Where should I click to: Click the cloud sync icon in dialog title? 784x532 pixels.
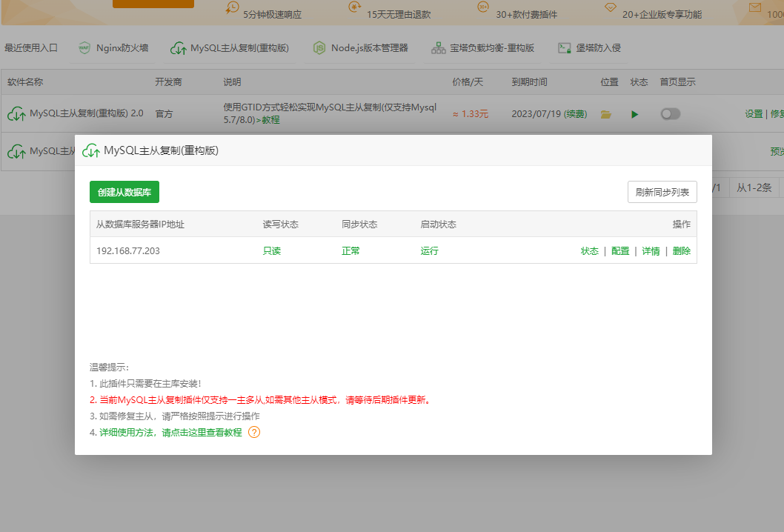click(x=91, y=150)
